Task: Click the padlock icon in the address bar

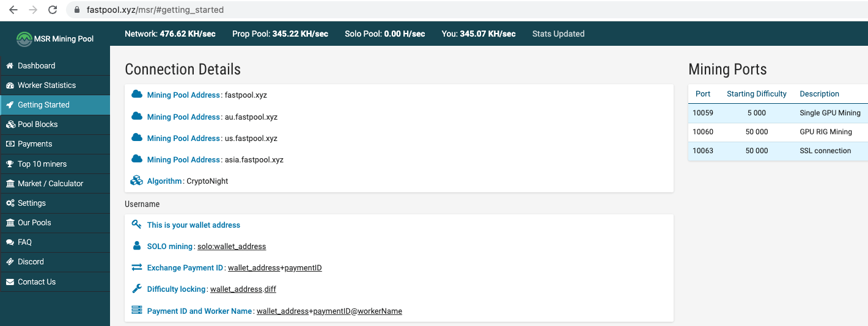Action: tap(77, 10)
